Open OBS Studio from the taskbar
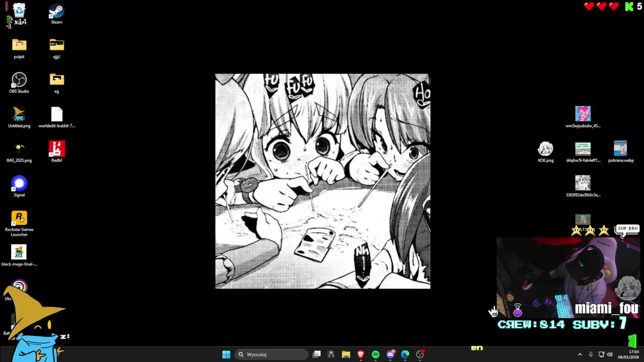644x362 pixels. [420, 354]
